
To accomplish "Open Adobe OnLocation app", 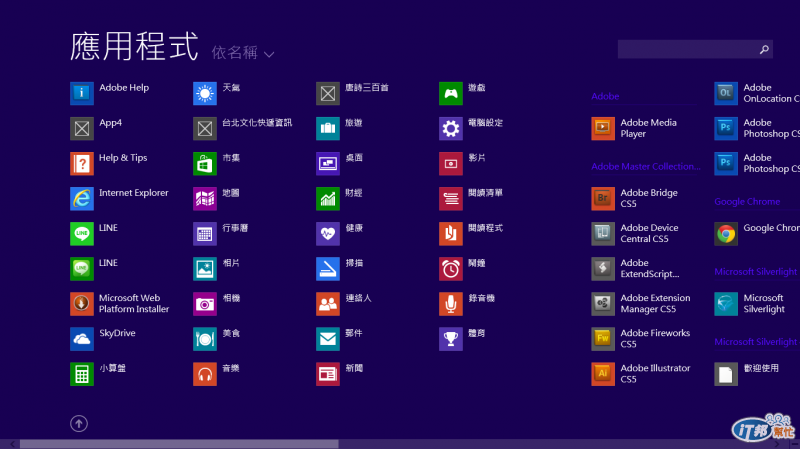I will coord(757,93).
